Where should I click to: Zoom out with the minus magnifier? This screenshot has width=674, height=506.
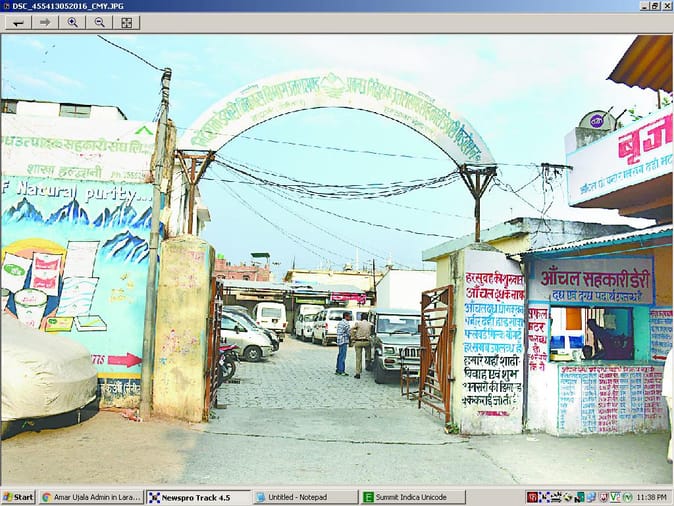(99, 22)
